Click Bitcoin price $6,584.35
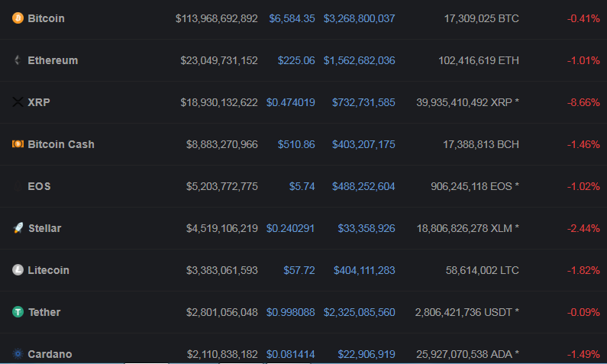The height and width of the screenshot is (364, 607). pyautogui.click(x=292, y=18)
